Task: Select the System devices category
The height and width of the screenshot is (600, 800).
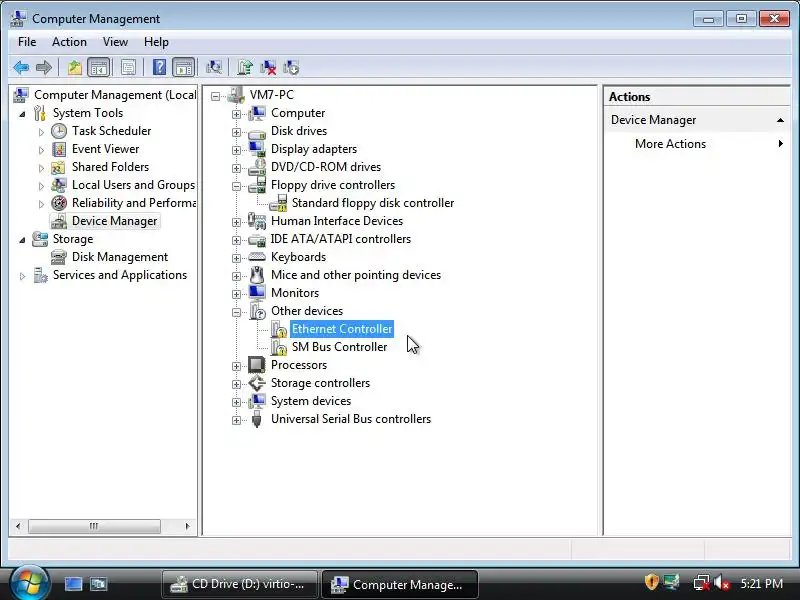Action: (x=311, y=401)
